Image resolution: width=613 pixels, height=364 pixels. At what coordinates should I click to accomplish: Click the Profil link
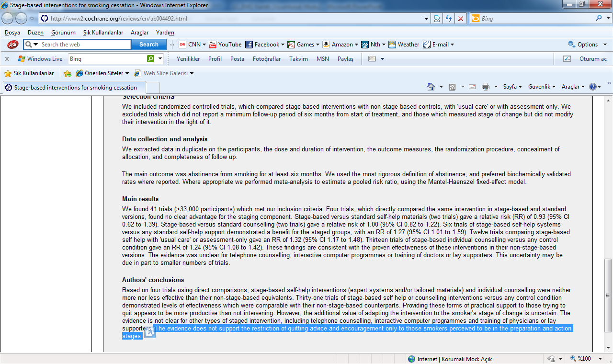tap(215, 59)
